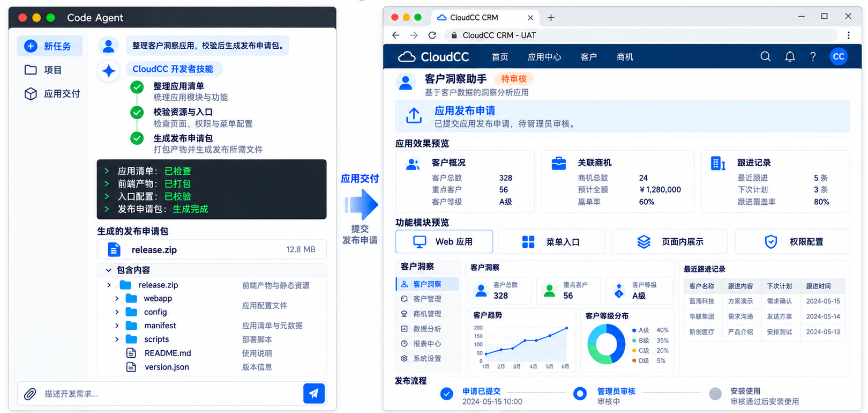Click the browser forward arrow
The height and width of the screenshot is (413, 868).
[414, 35]
